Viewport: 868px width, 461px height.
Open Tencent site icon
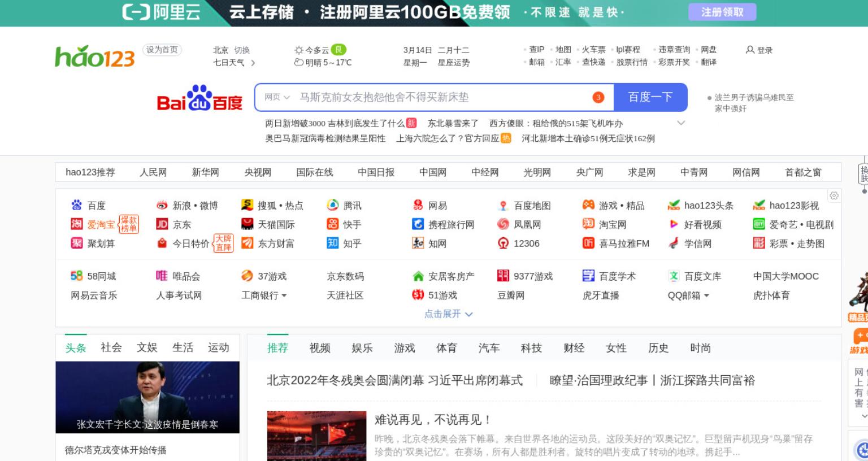pos(333,206)
